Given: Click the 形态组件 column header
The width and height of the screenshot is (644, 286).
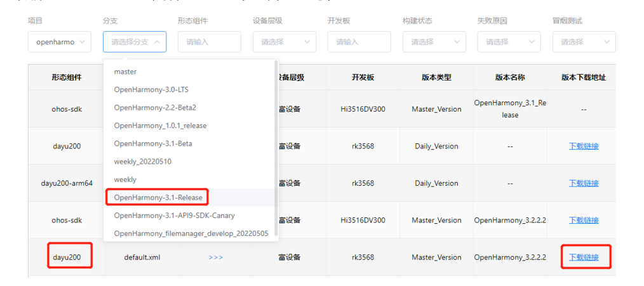Looking at the screenshot, I should coord(67,77).
